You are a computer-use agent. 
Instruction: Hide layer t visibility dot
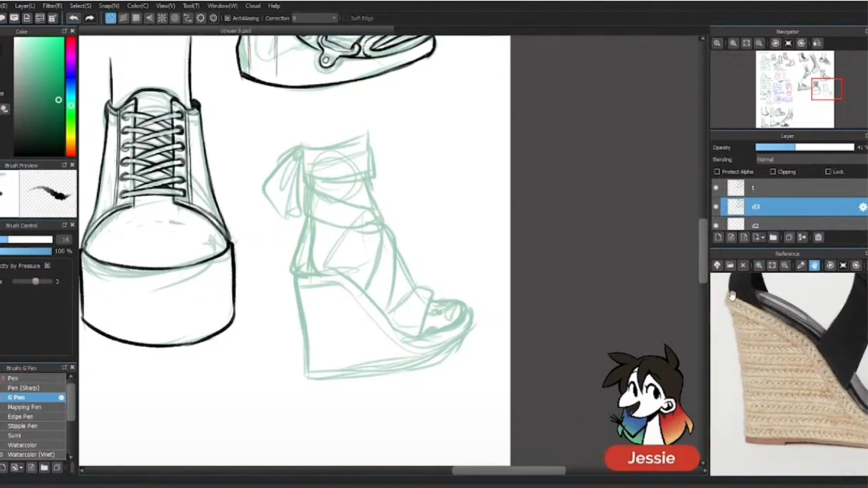tap(716, 188)
